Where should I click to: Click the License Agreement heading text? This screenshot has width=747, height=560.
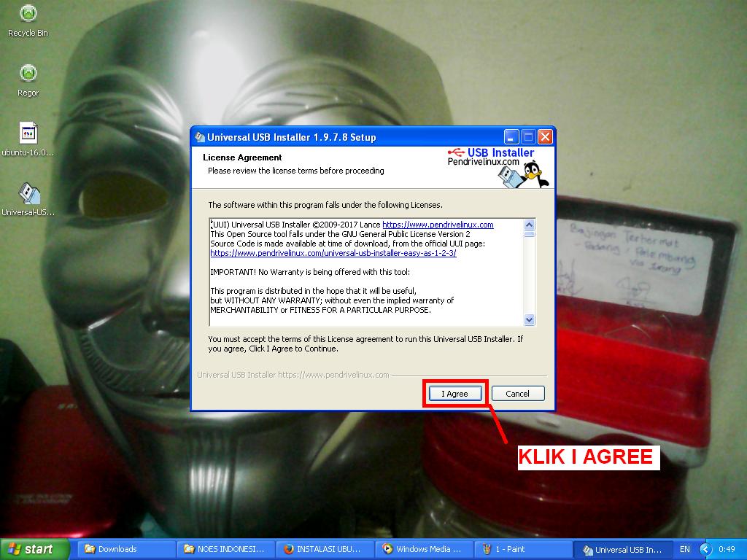[242, 157]
